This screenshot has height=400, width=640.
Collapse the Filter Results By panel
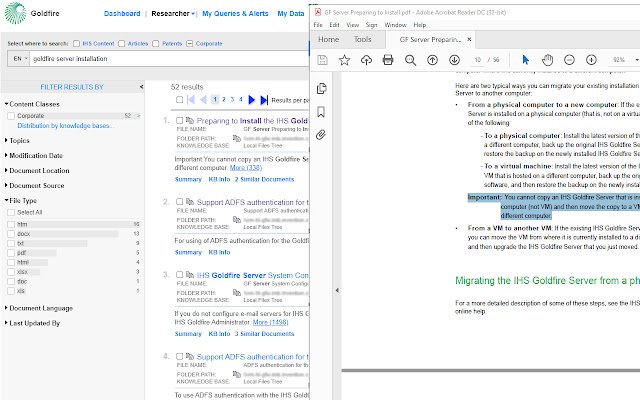point(141,87)
